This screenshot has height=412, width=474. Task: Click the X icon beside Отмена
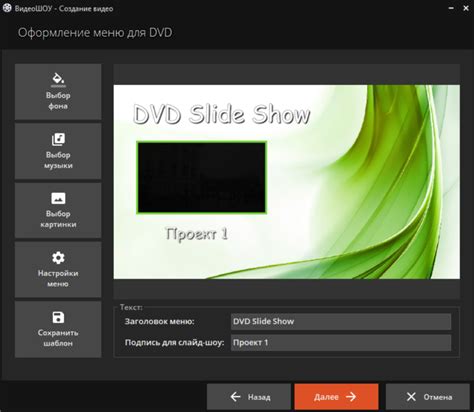[x=411, y=397]
